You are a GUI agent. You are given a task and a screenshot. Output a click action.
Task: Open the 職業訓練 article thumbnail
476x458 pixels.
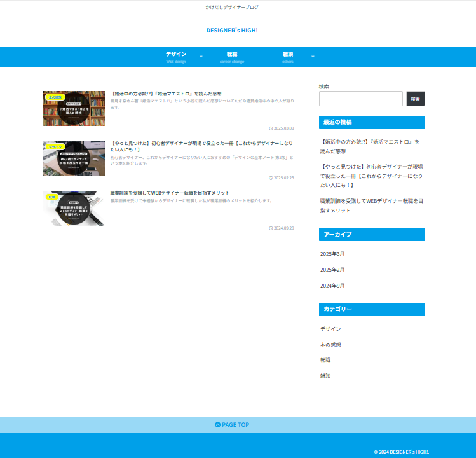click(x=74, y=209)
